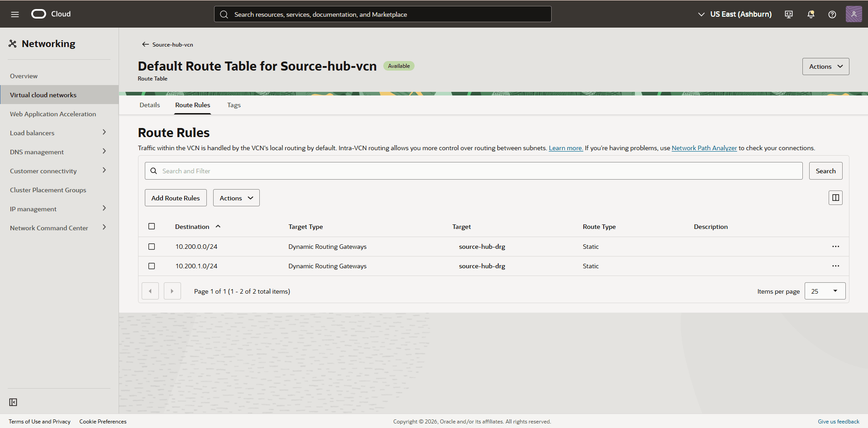Focus the global search resources field
The image size is (868, 428).
[383, 14]
